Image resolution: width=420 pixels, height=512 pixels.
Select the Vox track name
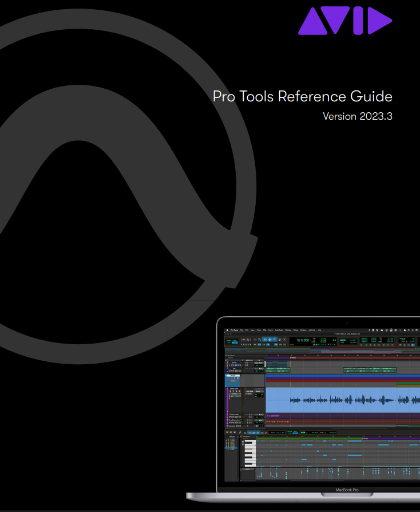coord(234,368)
